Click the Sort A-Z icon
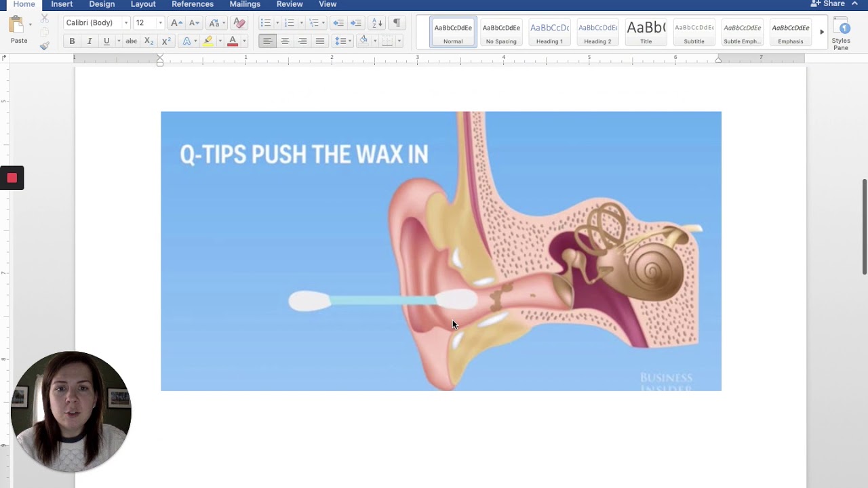 tap(378, 23)
